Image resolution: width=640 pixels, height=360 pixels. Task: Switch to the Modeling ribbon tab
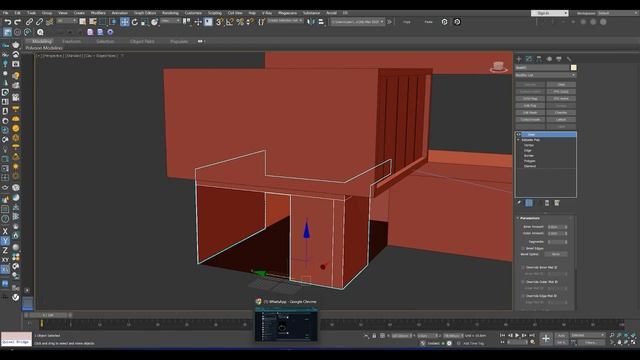tap(42, 41)
